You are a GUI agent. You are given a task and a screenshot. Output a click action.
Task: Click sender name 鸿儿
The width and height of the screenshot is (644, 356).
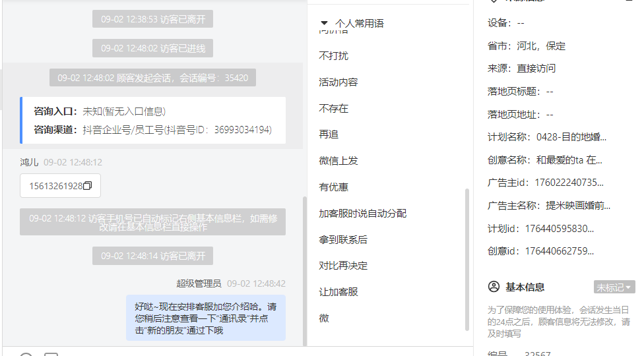29,162
